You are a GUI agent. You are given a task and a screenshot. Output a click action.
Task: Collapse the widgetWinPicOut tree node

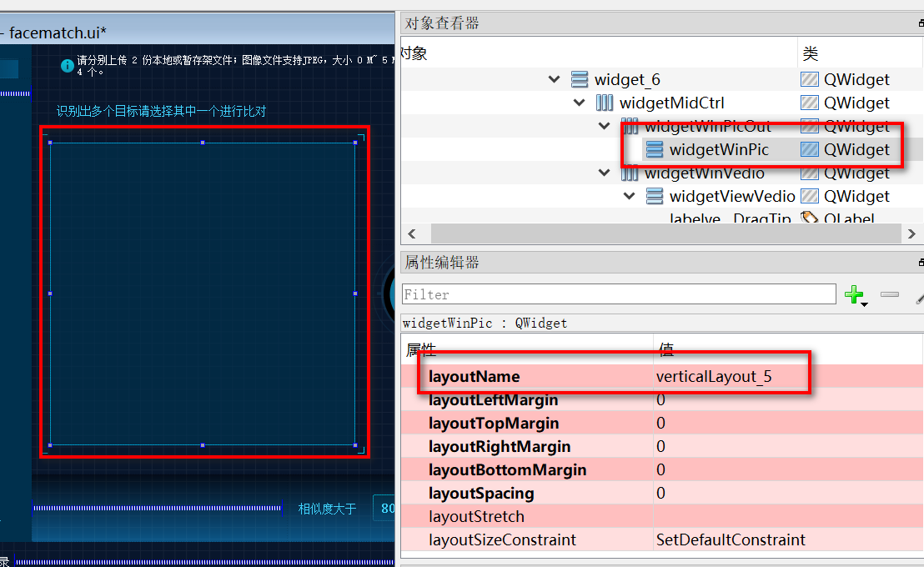(604, 126)
